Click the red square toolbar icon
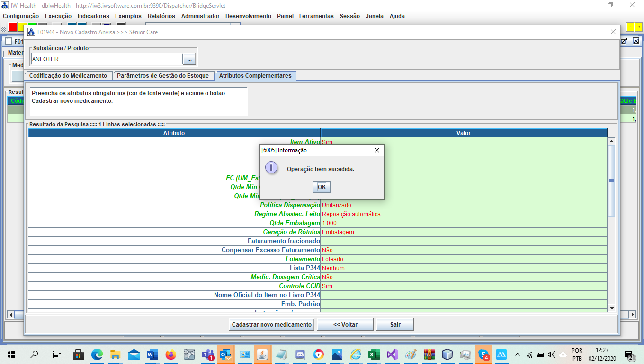The image size is (644, 364). [x=12, y=27]
